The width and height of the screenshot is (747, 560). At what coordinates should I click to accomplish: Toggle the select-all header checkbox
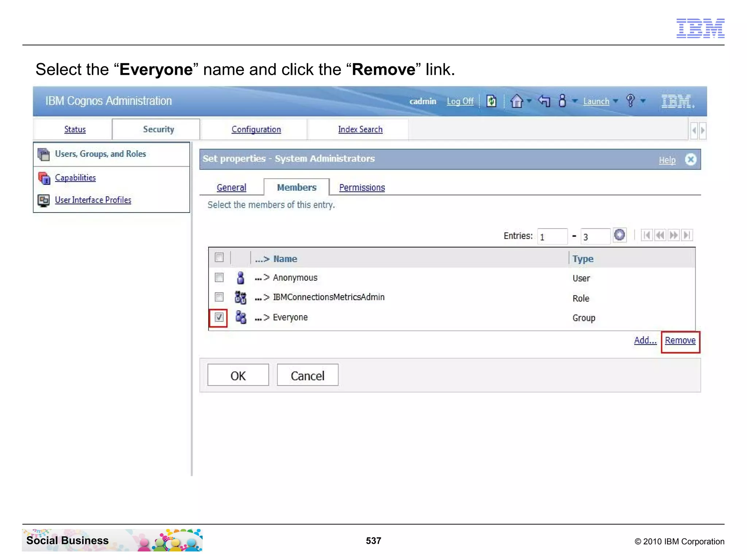pos(219,257)
